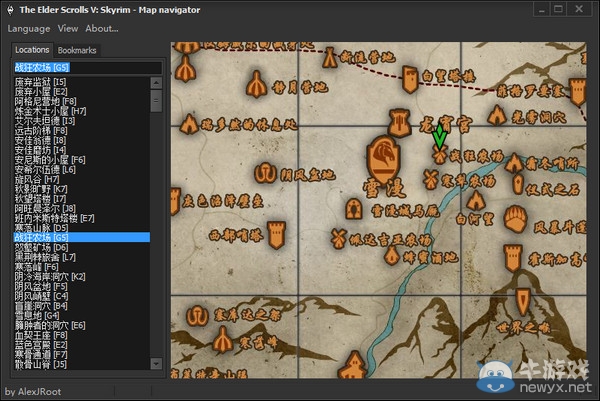Select 秋影旷野 [K7] in the list
The width and height of the screenshot is (600, 401).
82,189
